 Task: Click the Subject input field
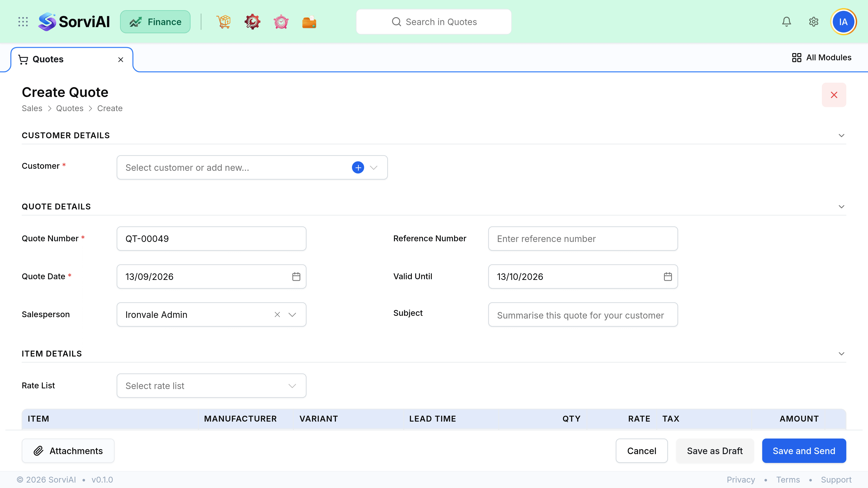tap(583, 314)
